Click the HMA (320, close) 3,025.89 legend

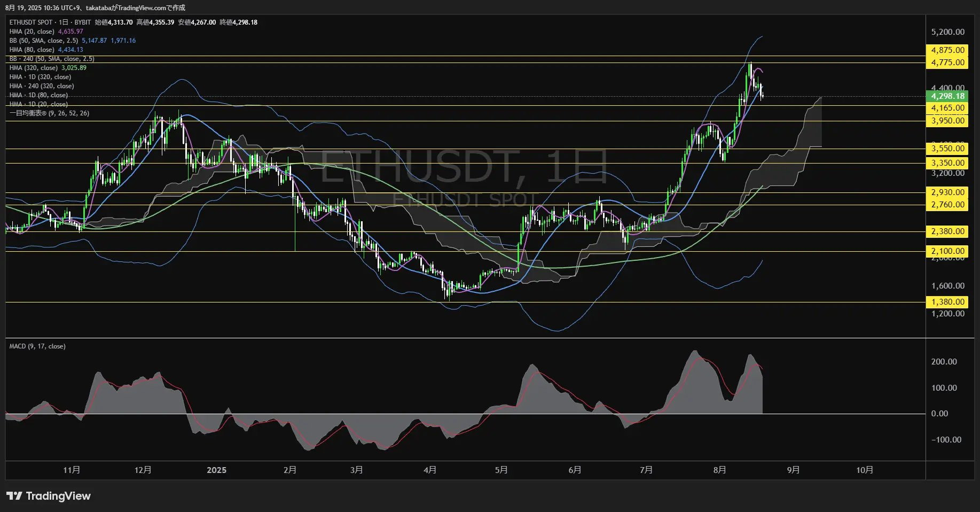[x=48, y=68]
